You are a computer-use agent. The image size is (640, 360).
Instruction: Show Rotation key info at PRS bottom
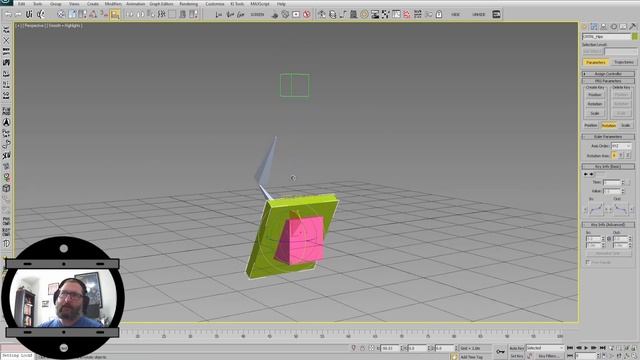click(x=609, y=125)
